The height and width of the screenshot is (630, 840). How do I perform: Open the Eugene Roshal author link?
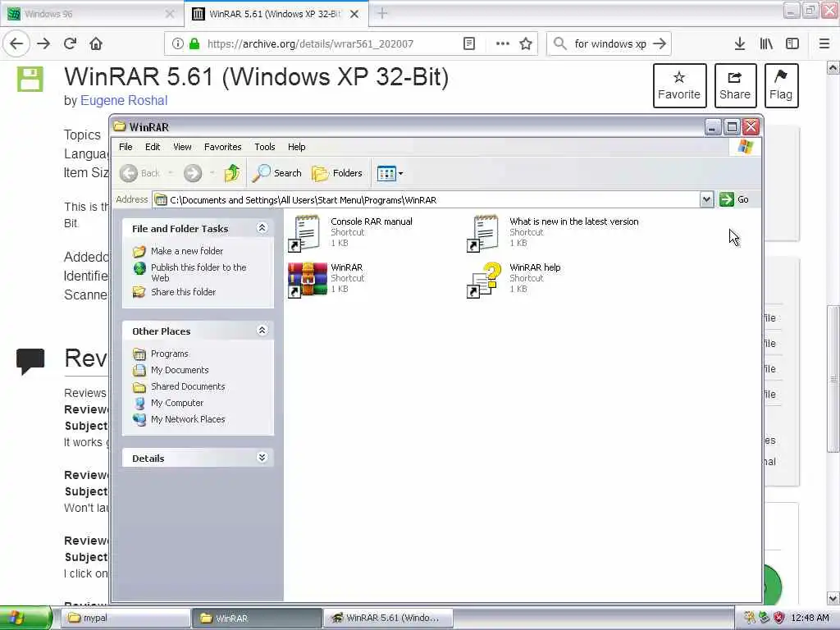(124, 101)
